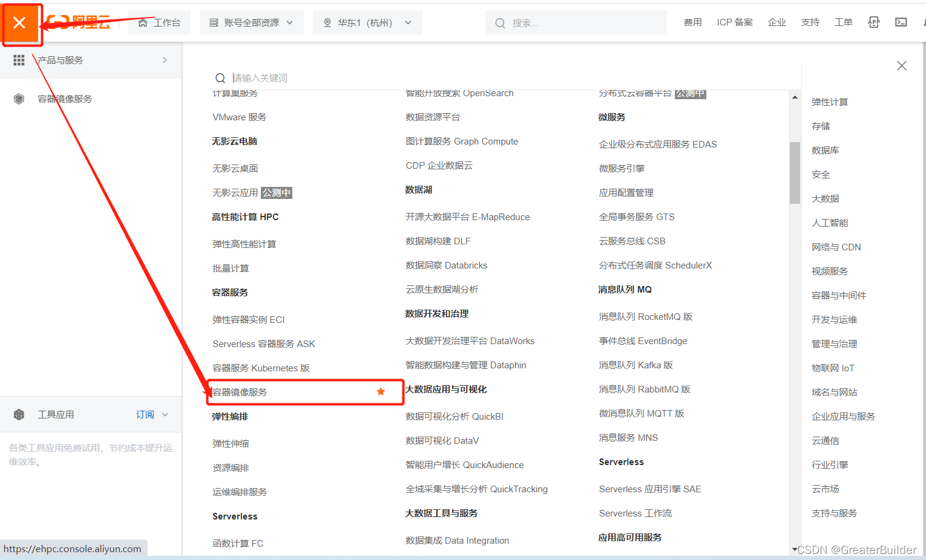
Task: Open 弹性伸缩
Action: 231,443
